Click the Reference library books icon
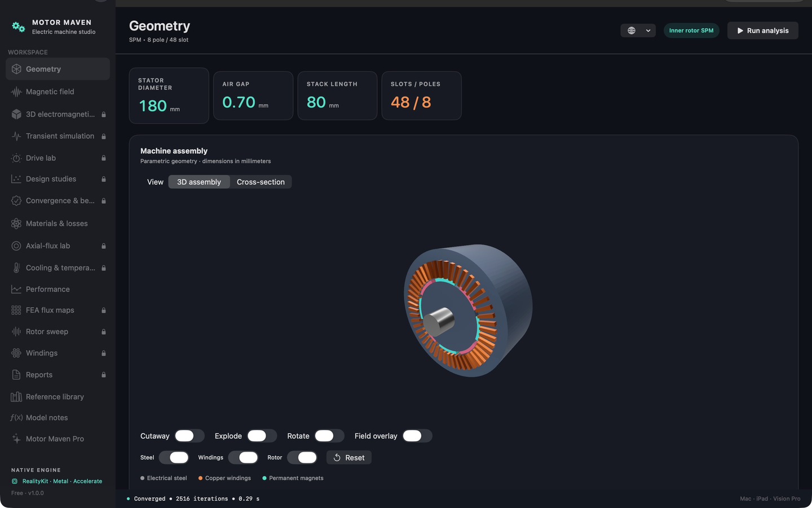The width and height of the screenshot is (812, 508). coord(16,397)
